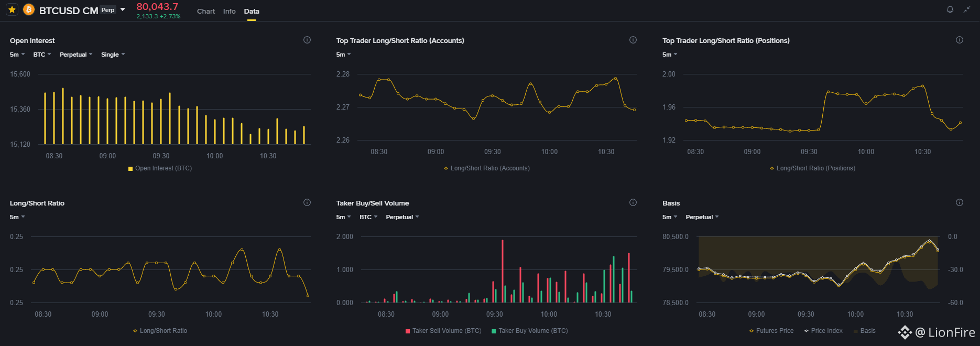The height and width of the screenshot is (346, 980).
Task: Show info icon for Basis panel
Action: [960, 202]
